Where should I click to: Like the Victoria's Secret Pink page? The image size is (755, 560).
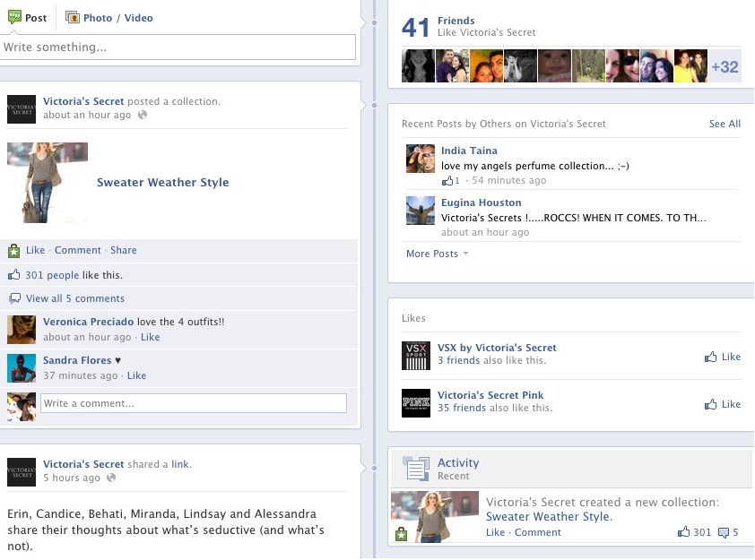coord(722,404)
